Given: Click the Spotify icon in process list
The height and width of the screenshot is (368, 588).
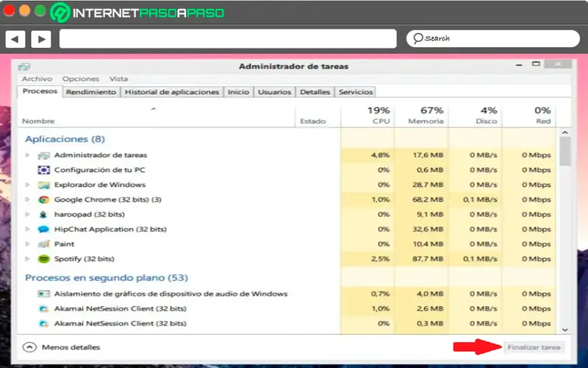Looking at the screenshot, I should point(44,259).
